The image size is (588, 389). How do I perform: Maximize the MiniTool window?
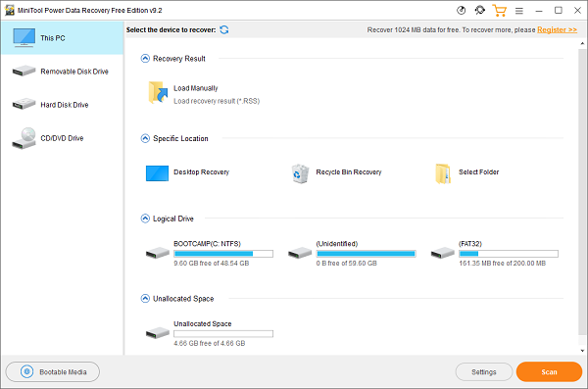(559, 10)
